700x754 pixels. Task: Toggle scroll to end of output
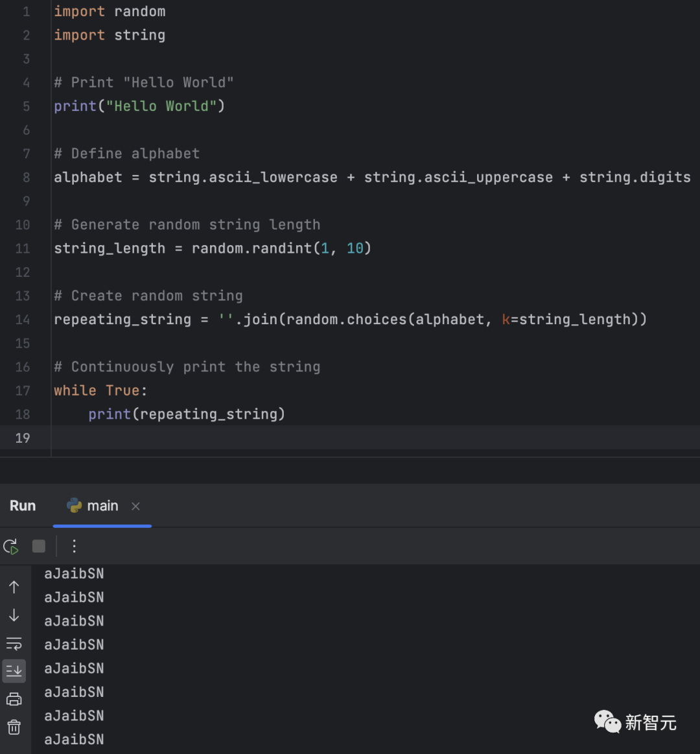[14, 670]
